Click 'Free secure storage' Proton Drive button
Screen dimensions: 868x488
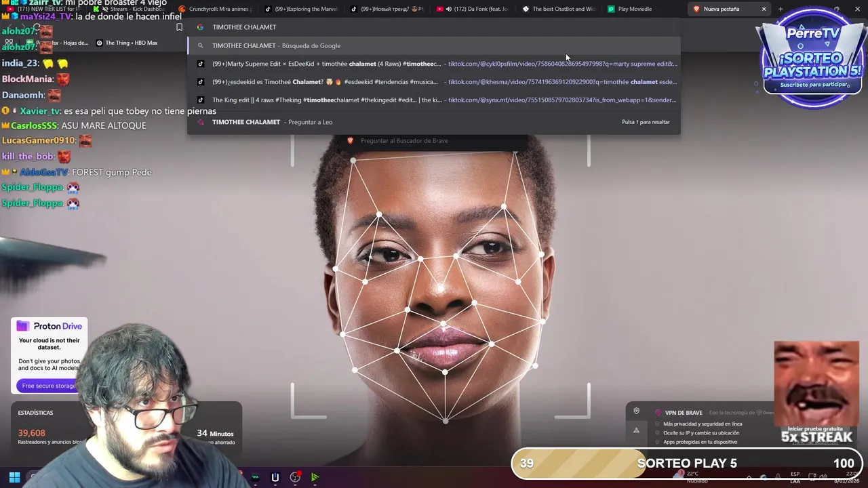(47, 386)
